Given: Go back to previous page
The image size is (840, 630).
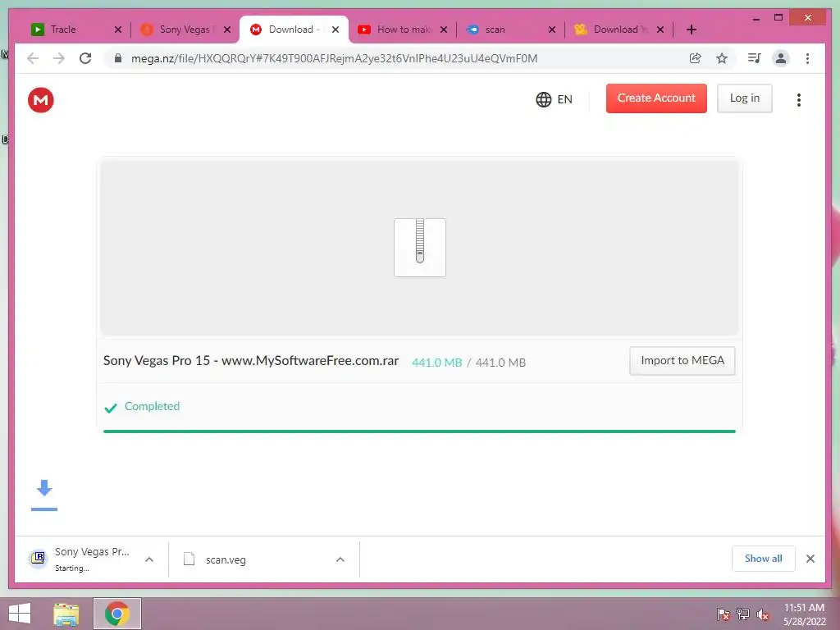Looking at the screenshot, I should pyautogui.click(x=33, y=58).
